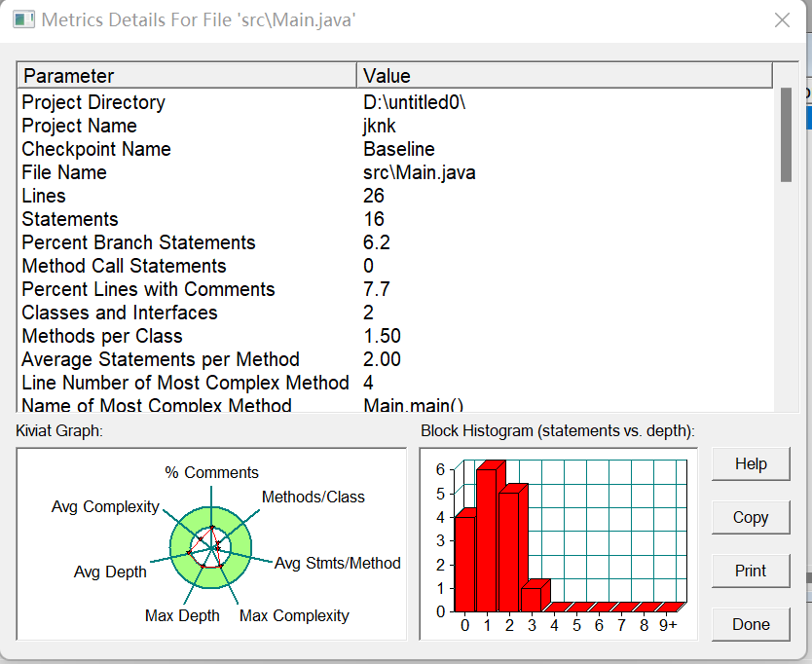Click the Done button
This screenshot has height=664, width=812.
(751, 624)
